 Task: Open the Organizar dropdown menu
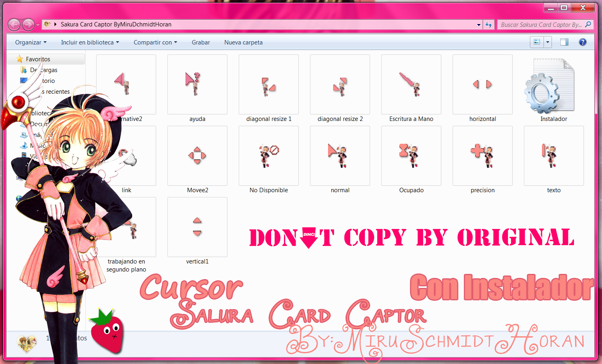30,42
